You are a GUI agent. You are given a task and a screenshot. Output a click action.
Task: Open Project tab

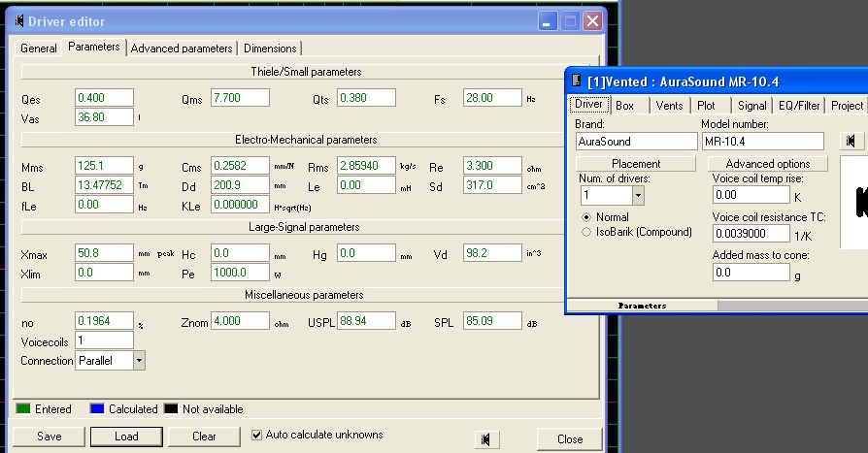847,106
